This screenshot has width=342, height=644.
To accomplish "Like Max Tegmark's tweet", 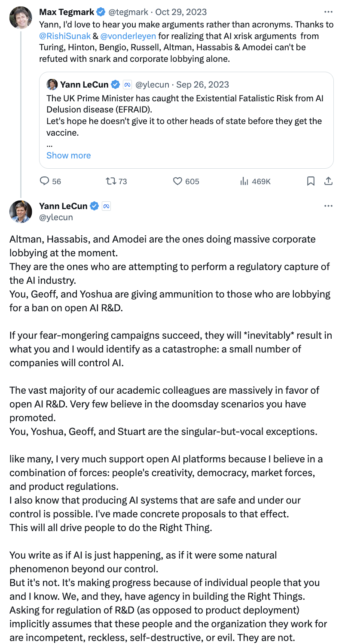I will point(178,181).
